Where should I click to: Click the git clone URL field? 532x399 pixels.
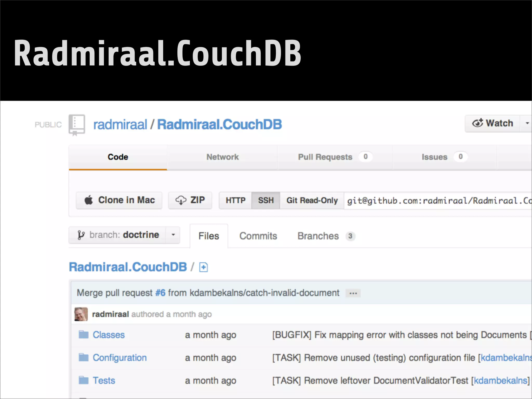438,201
